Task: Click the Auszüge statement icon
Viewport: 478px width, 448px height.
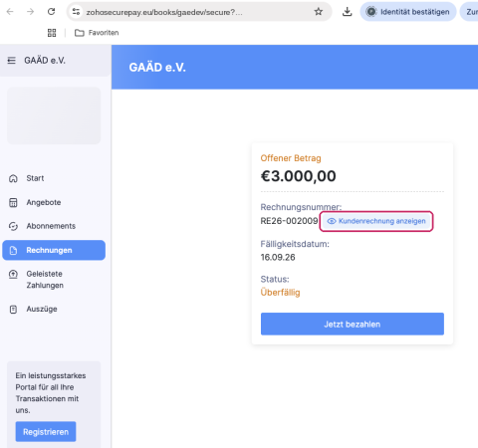Action: [13, 310]
